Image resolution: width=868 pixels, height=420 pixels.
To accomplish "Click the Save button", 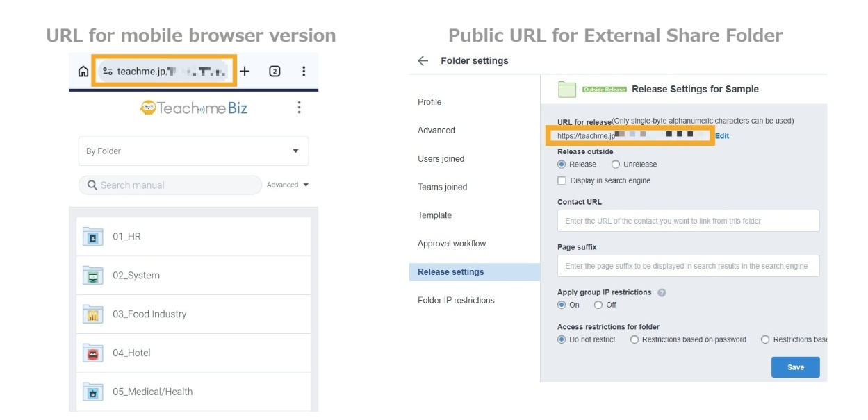I will [x=795, y=367].
